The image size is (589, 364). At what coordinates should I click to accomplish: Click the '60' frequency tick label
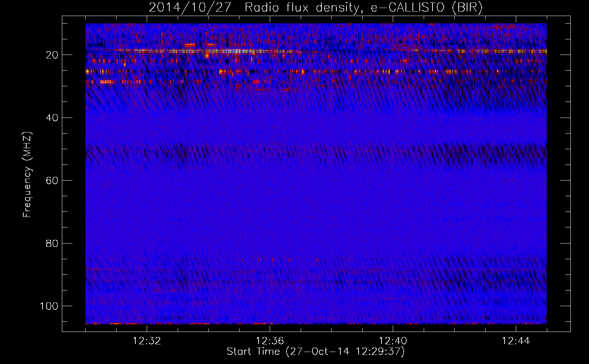point(52,181)
